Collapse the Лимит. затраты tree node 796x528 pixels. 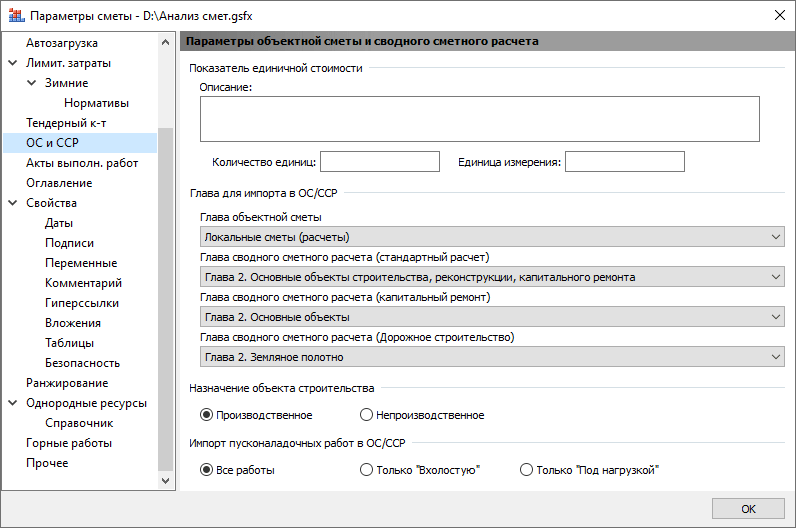pyautogui.click(x=13, y=63)
